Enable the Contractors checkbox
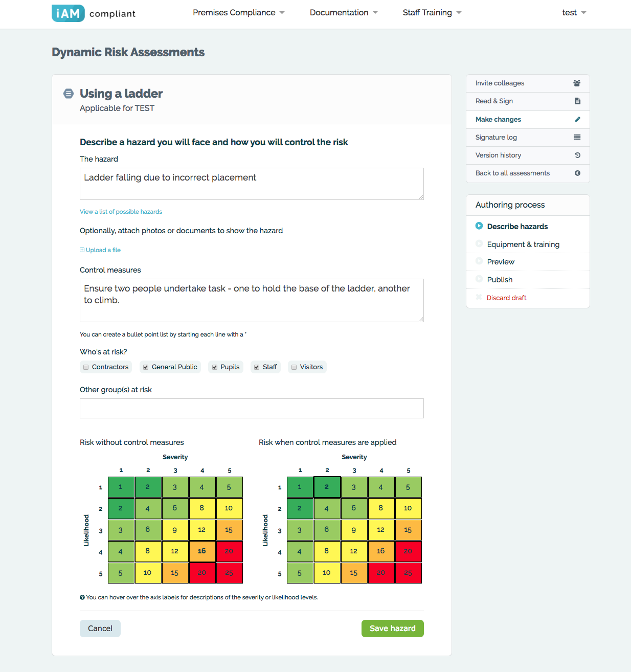631x672 pixels. click(85, 367)
